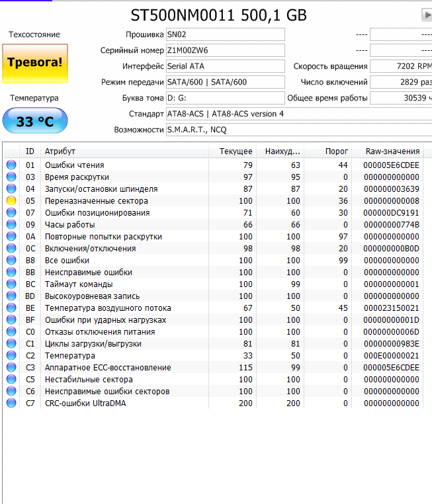Click raw value 0000000774B of Часы работы
Screen dimensions: 432x504
point(392,225)
